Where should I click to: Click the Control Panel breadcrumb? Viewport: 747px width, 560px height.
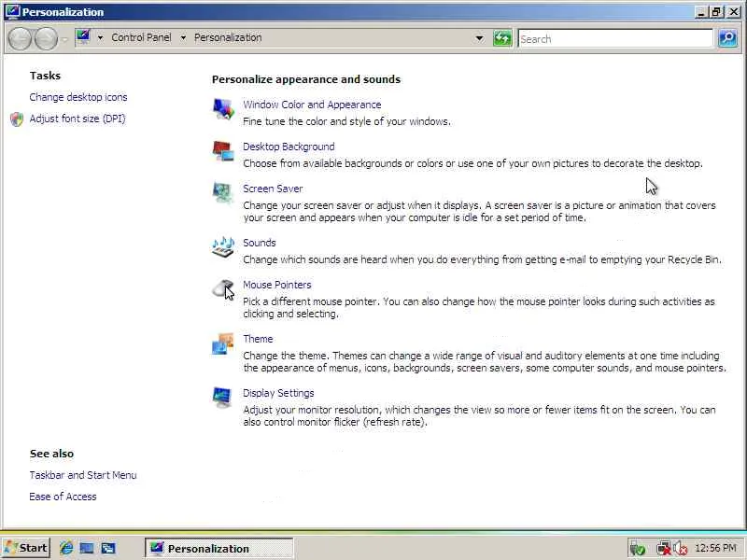141,37
